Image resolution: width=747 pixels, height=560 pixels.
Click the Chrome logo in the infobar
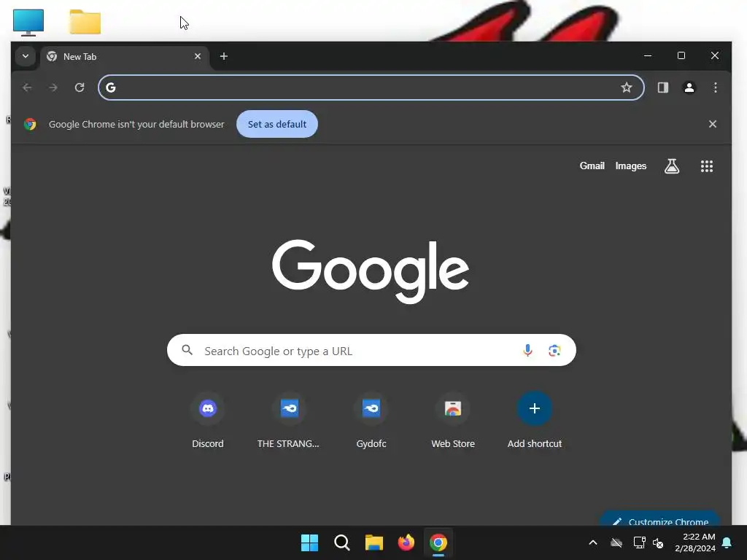click(30, 124)
